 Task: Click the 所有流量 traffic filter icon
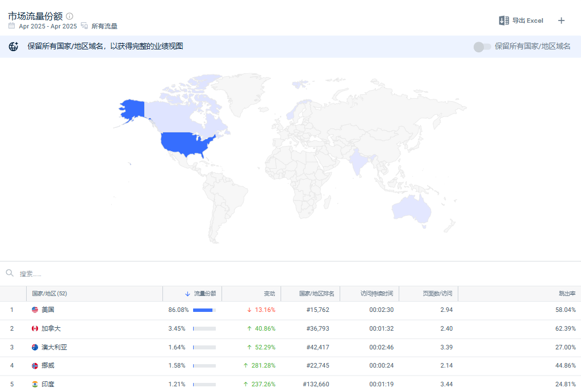[x=84, y=26]
